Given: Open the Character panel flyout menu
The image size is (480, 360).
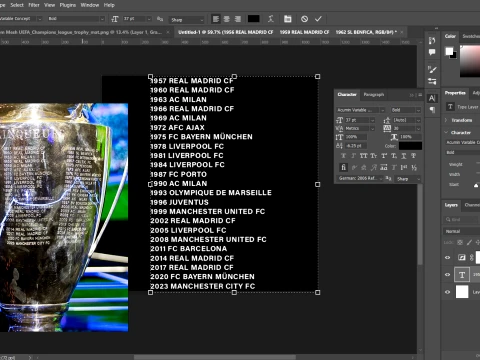Looking at the screenshot, I should click(420, 95).
